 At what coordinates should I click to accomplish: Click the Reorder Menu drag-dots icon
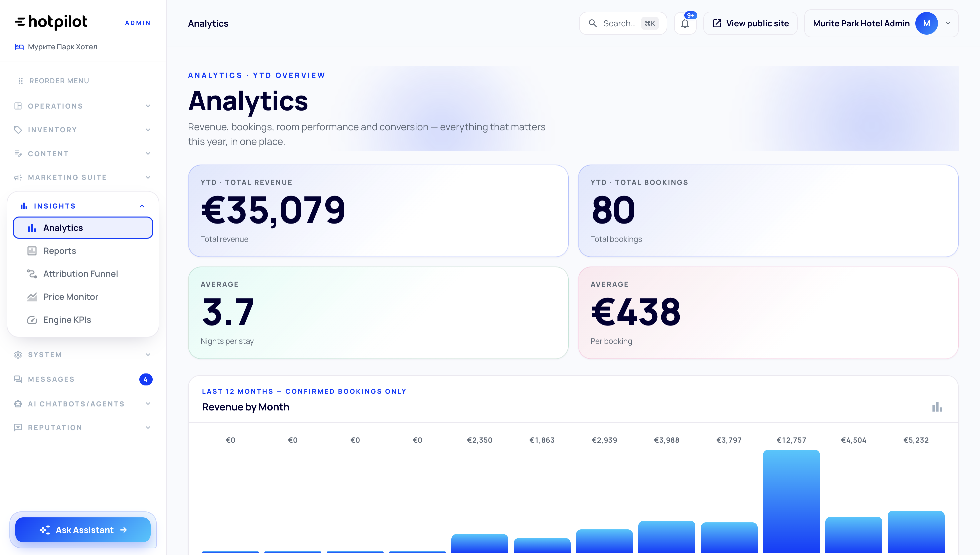(x=21, y=81)
